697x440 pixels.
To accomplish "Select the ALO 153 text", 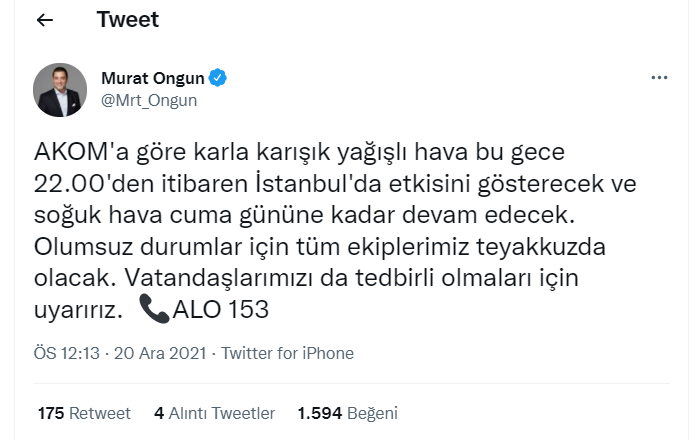I will (x=220, y=310).
